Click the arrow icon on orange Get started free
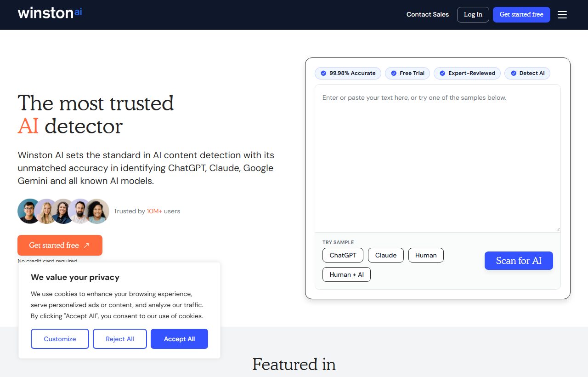The image size is (588, 377). (86, 246)
